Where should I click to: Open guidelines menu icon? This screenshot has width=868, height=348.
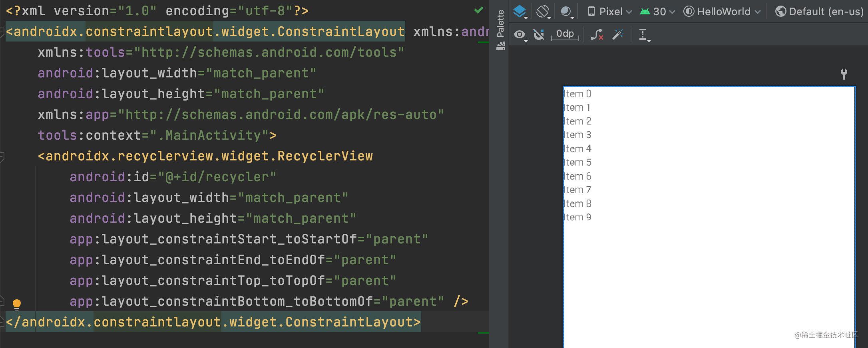(644, 35)
